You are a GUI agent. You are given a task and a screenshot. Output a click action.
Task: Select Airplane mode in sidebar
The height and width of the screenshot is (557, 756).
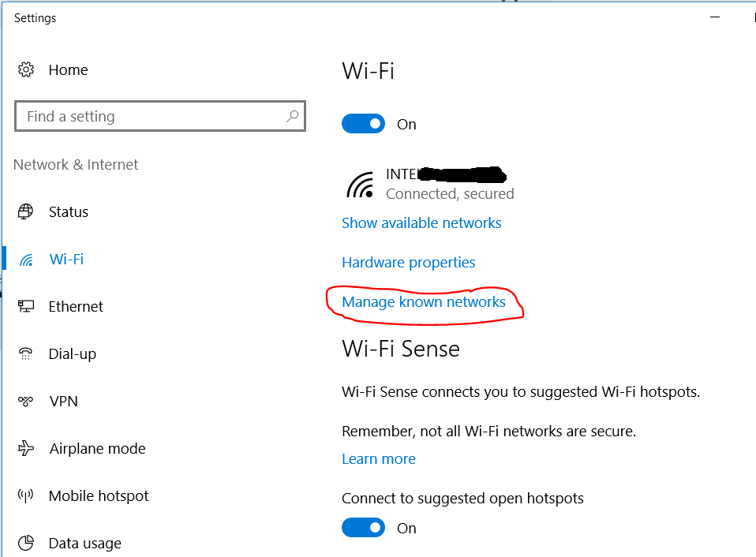pos(97,448)
